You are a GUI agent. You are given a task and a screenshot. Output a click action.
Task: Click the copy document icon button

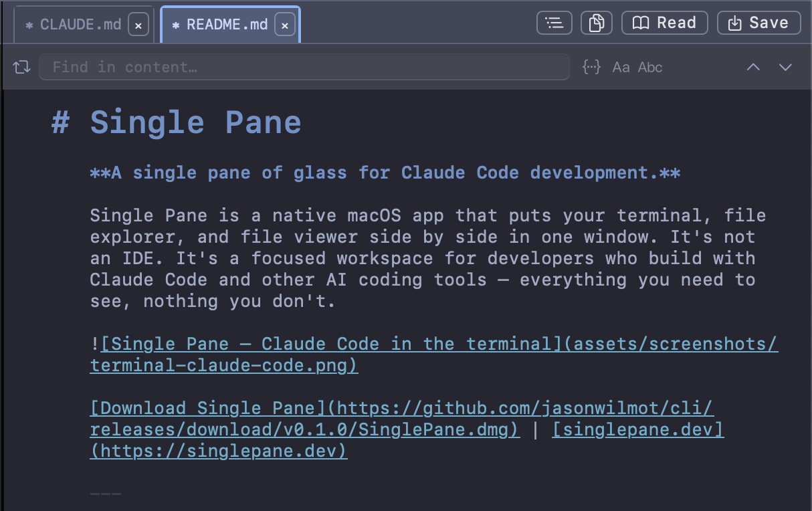(597, 23)
